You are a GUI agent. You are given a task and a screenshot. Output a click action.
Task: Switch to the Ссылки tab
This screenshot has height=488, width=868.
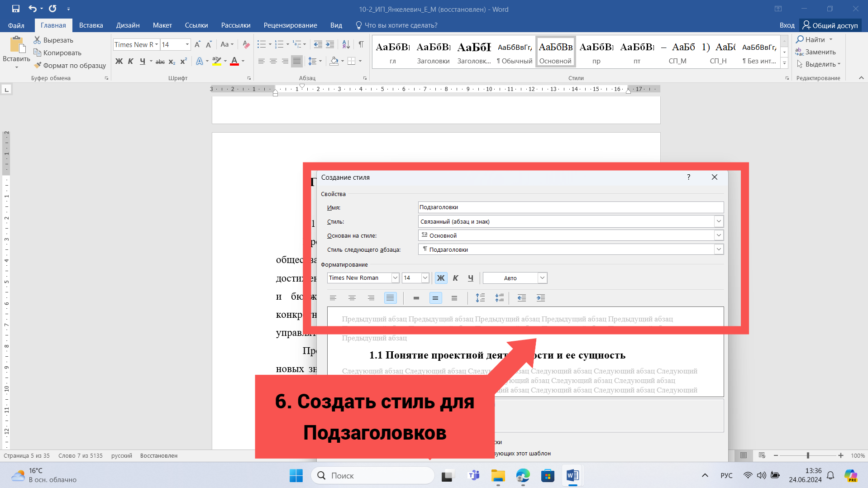(196, 25)
